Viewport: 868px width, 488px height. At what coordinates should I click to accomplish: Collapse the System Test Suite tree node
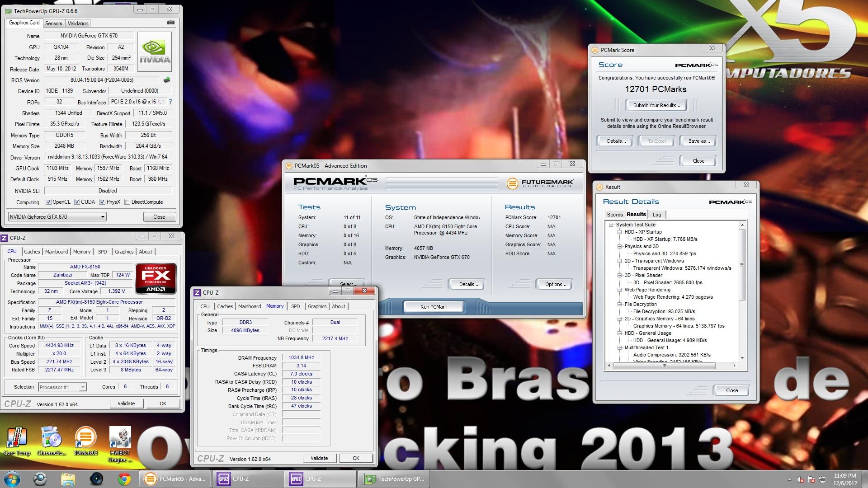(x=611, y=225)
